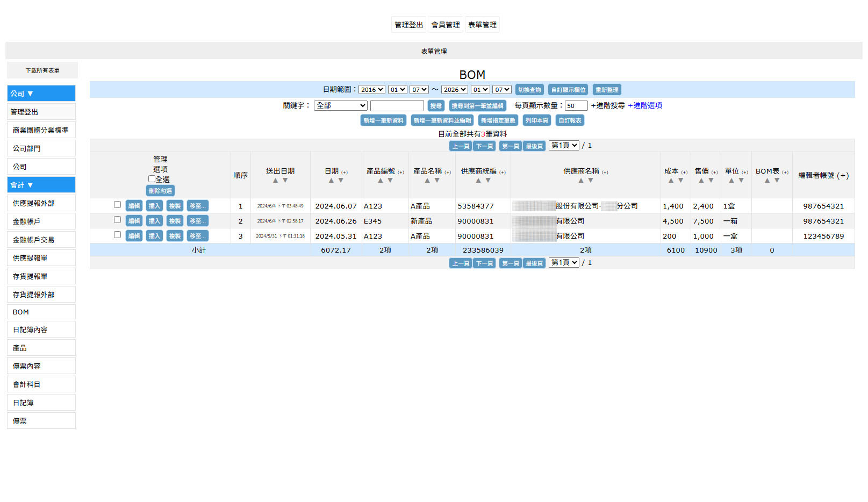Sort 產品名稱 column descending arrow
The height and width of the screenshot is (502, 868).
(437, 181)
